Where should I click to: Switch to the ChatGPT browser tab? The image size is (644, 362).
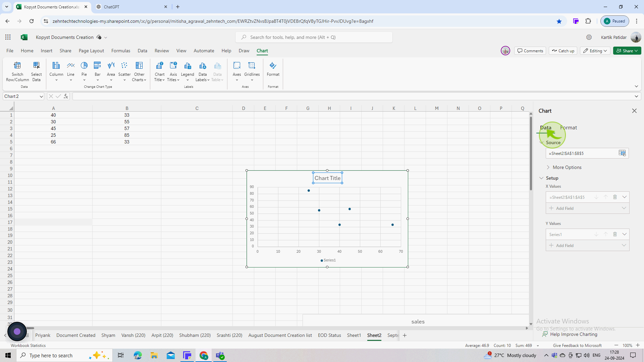pyautogui.click(x=131, y=7)
